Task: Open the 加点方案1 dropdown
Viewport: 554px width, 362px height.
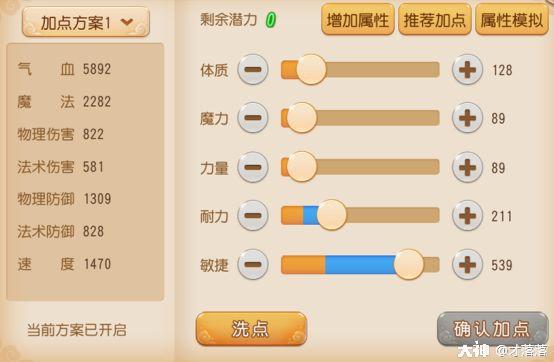Action: click(86, 22)
